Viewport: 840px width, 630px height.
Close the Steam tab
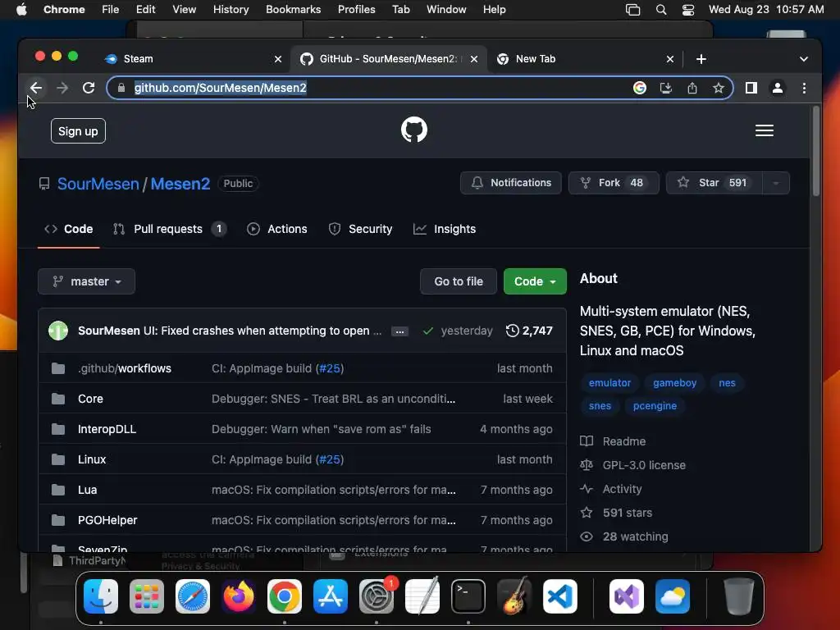tap(278, 59)
